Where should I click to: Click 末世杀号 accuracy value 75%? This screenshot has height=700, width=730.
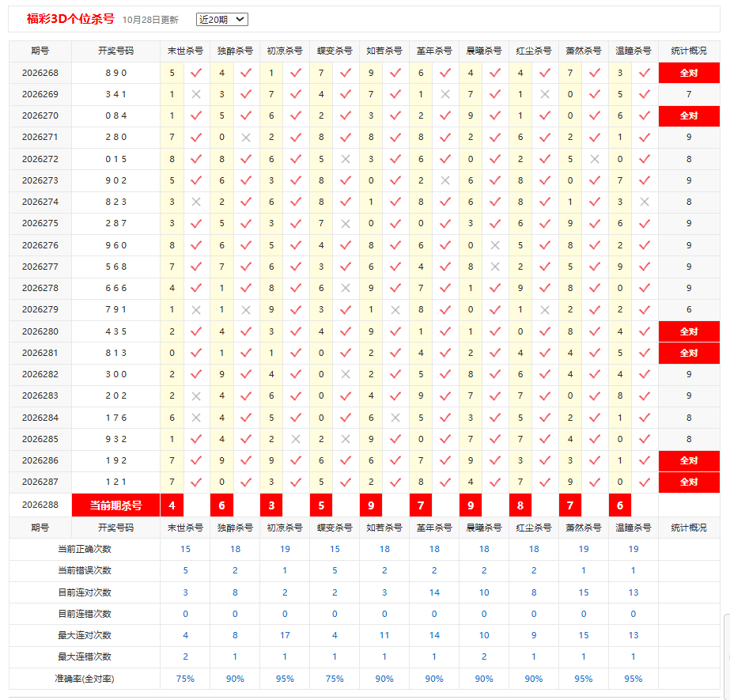point(185,679)
